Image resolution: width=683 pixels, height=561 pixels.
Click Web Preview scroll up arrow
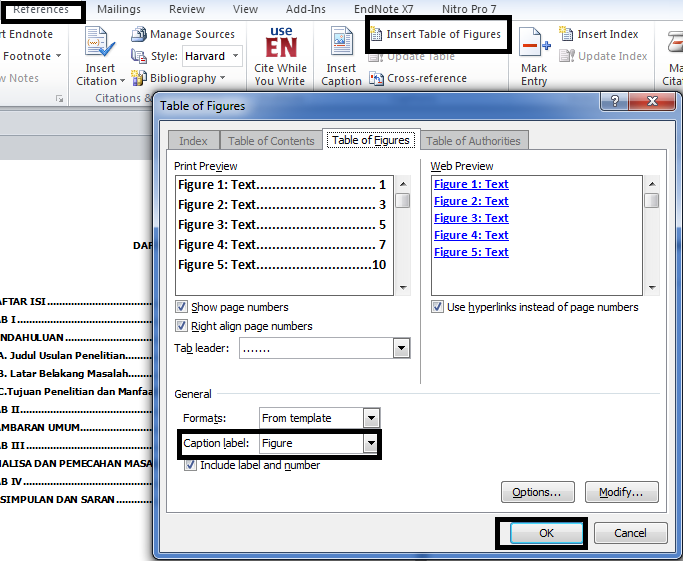652,184
